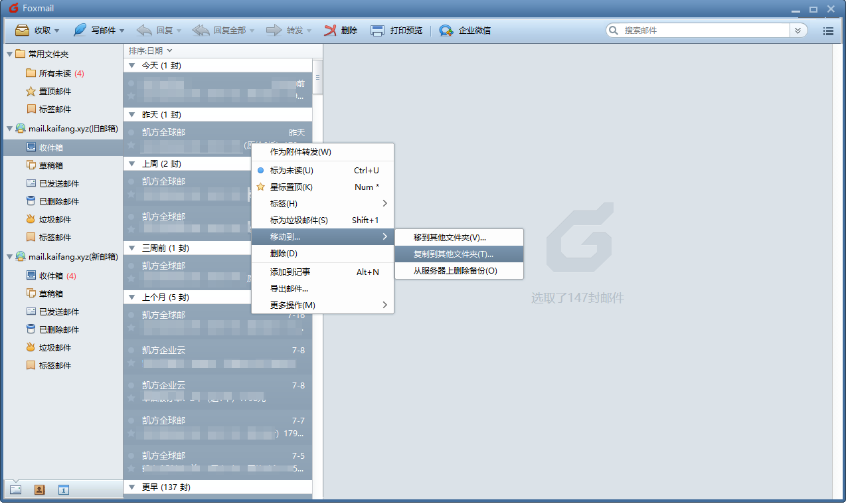Screen dimensions: 846x504
Task: Open the 更多操作(M) submenu
Action: tap(323, 305)
